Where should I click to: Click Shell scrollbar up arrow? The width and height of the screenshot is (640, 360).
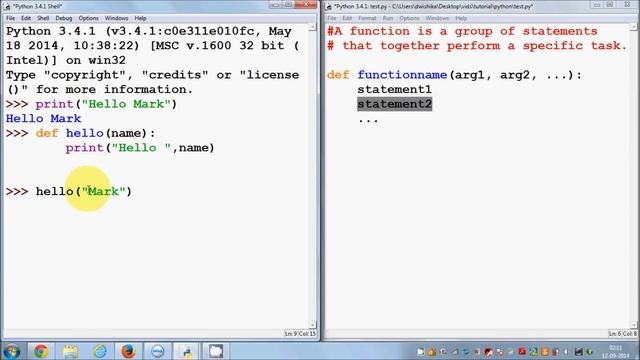(x=312, y=27)
